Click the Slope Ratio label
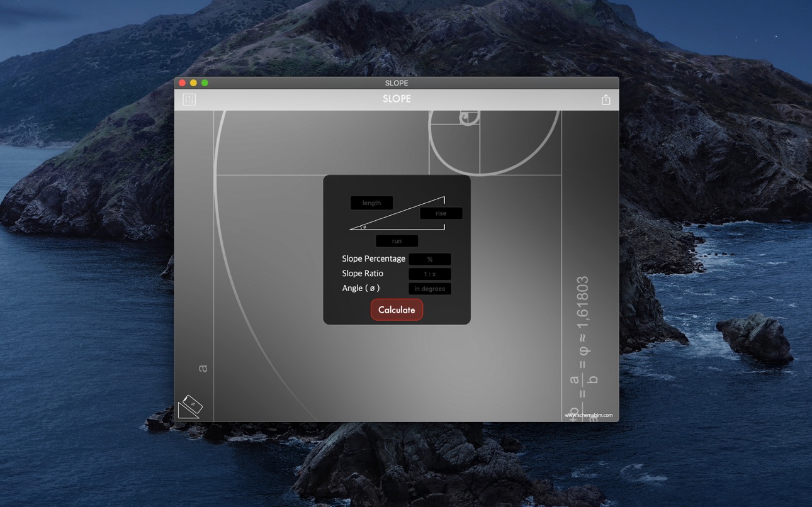The height and width of the screenshot is (507, 812). (x=363, y=274)
